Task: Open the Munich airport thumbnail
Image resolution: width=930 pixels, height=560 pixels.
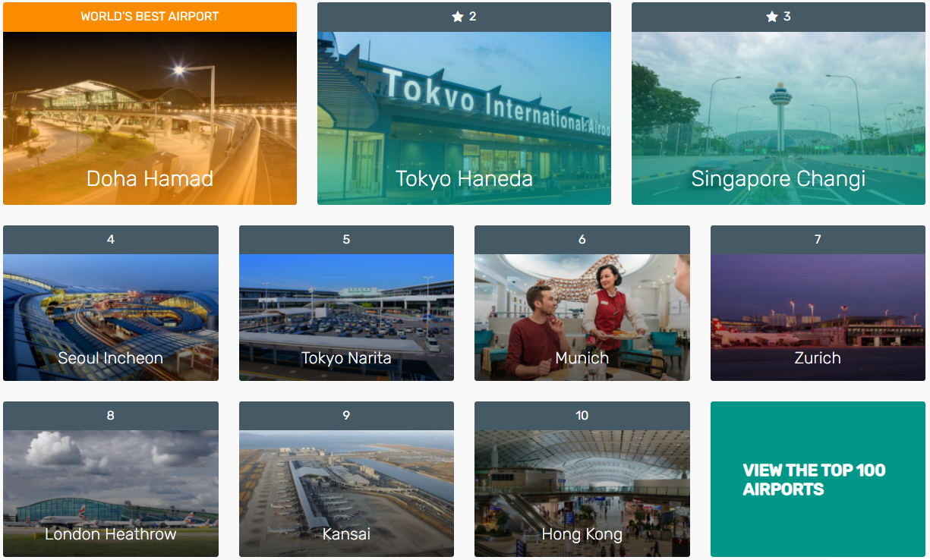Action: tap(582, 317)
